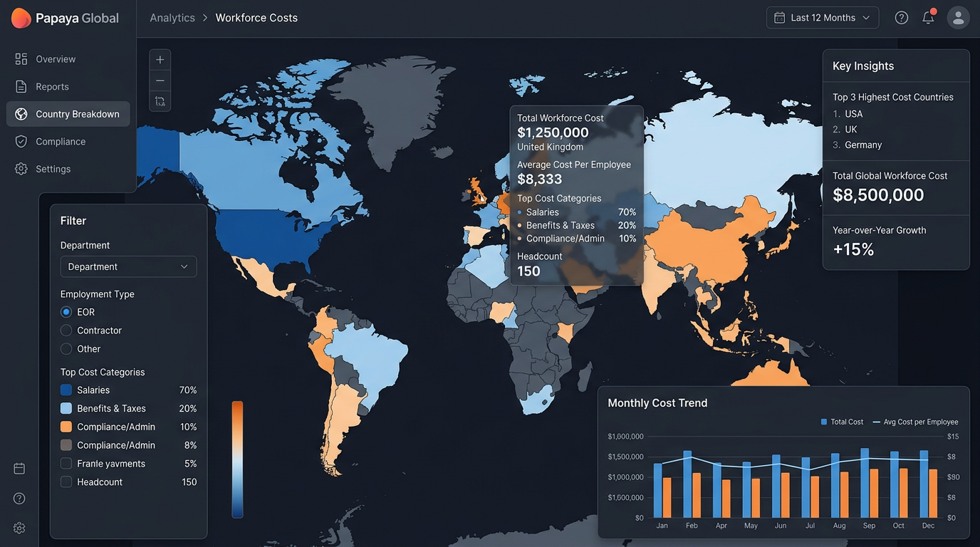Toggle the orange Compliance/Admin 10% checkbox
This screenshot has width=980, height=547.
pos(66,427)
